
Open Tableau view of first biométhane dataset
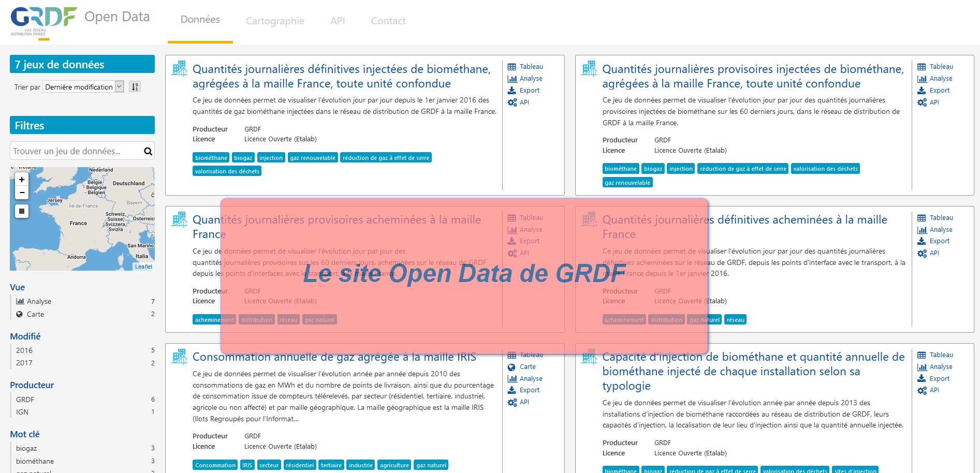point(531,67)
